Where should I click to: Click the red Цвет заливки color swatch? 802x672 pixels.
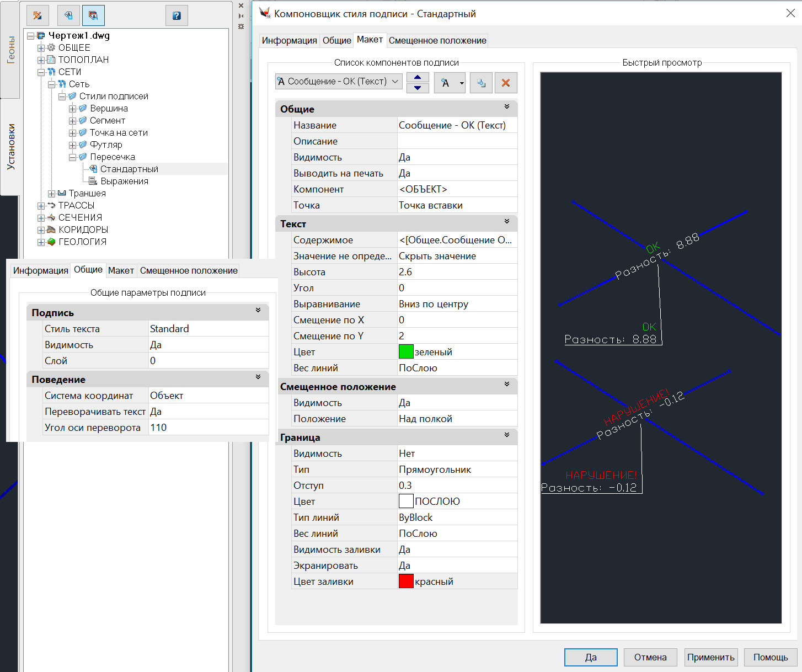[x=406, y=582]
